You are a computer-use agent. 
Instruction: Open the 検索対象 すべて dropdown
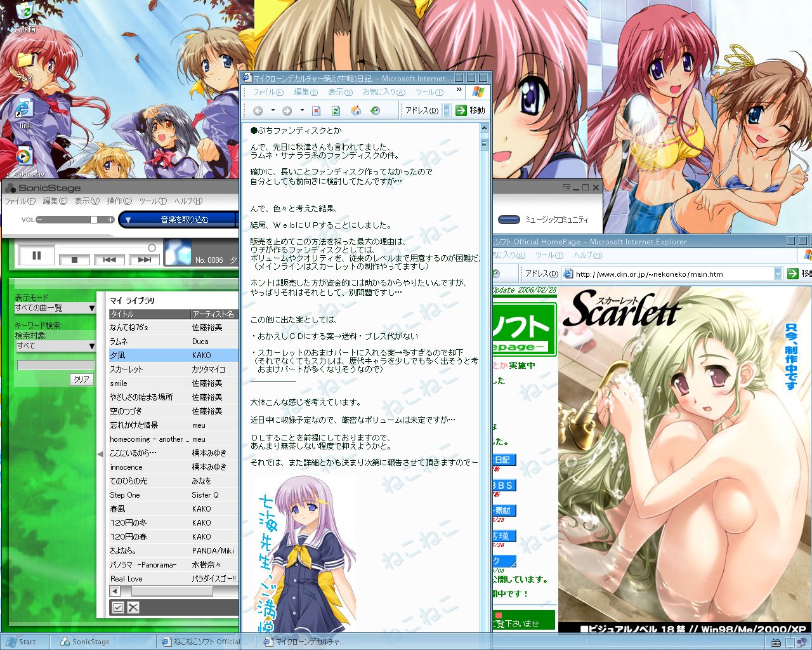click(x=55, y=346)
